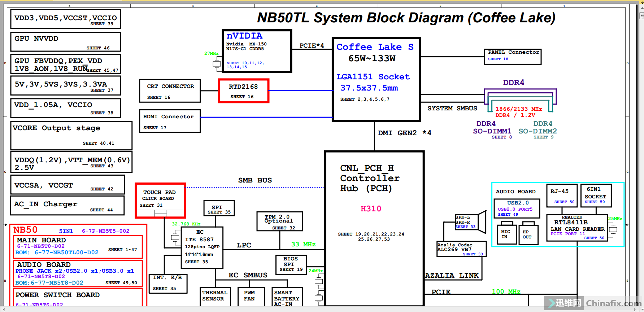Click the 'ITE 8587' EC block

(202, 248)
